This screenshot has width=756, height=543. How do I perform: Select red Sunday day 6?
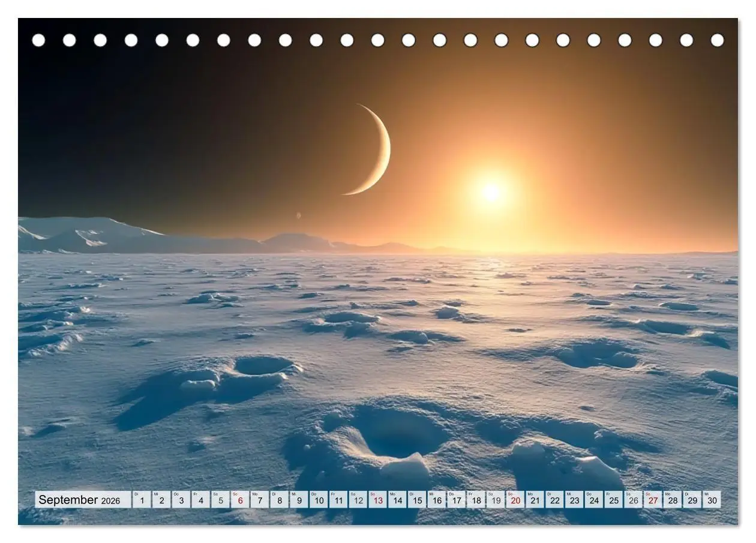240,500
